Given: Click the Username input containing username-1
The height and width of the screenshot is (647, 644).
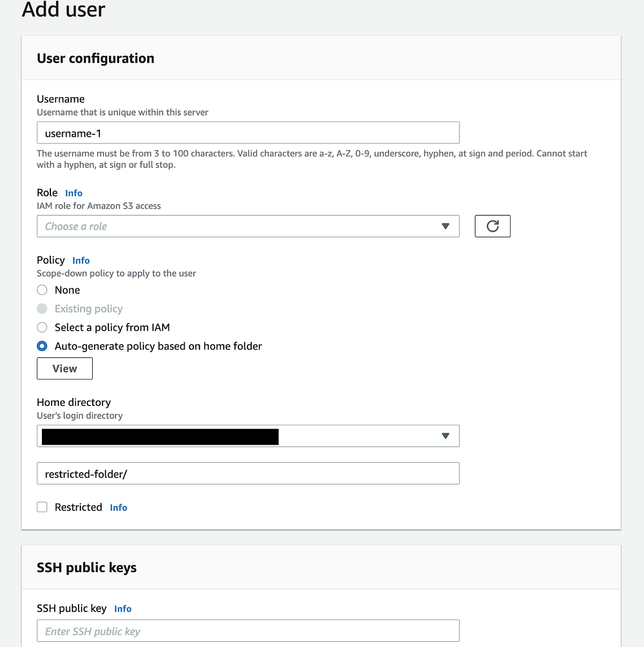Looking at the screenshot, I should coord(247,133).
